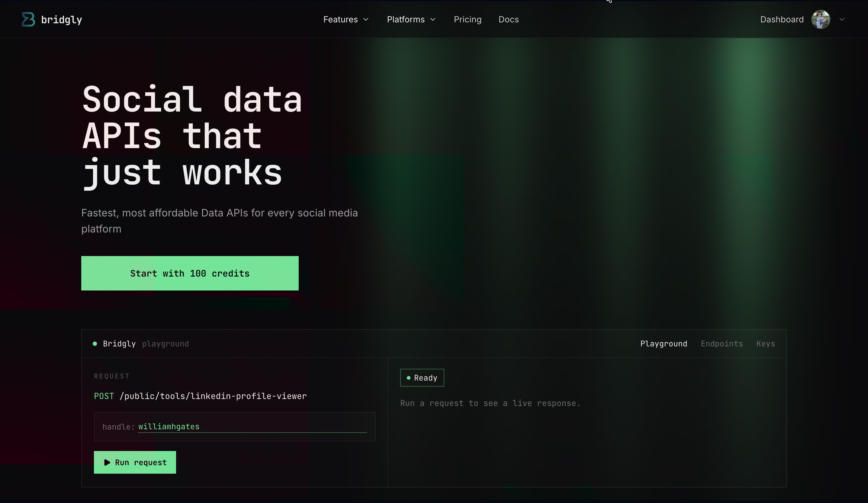868x503 pixels.
Task: Go to the Pricing page
Action: (x=468, y=19)
